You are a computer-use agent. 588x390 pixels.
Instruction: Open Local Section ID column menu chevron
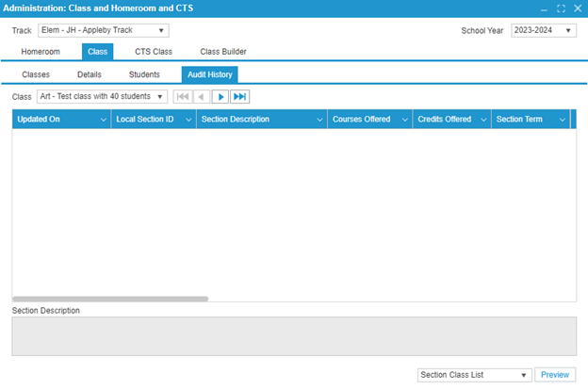[188, 121]
